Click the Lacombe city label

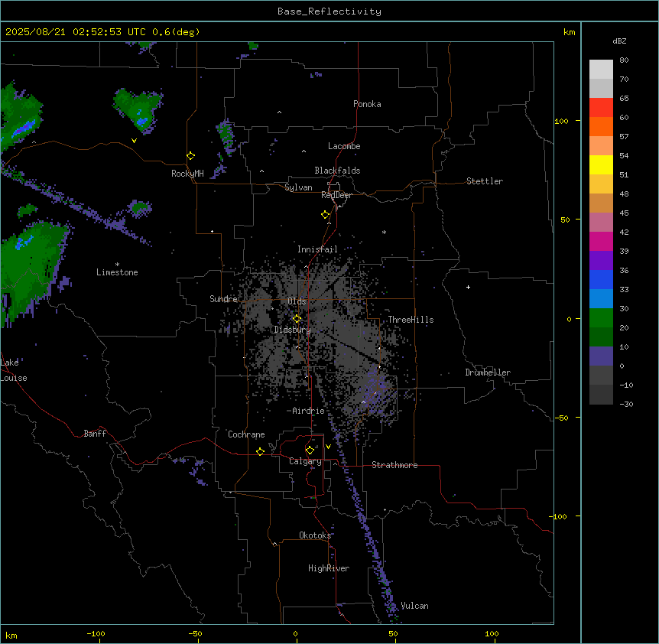coord(344,146)
